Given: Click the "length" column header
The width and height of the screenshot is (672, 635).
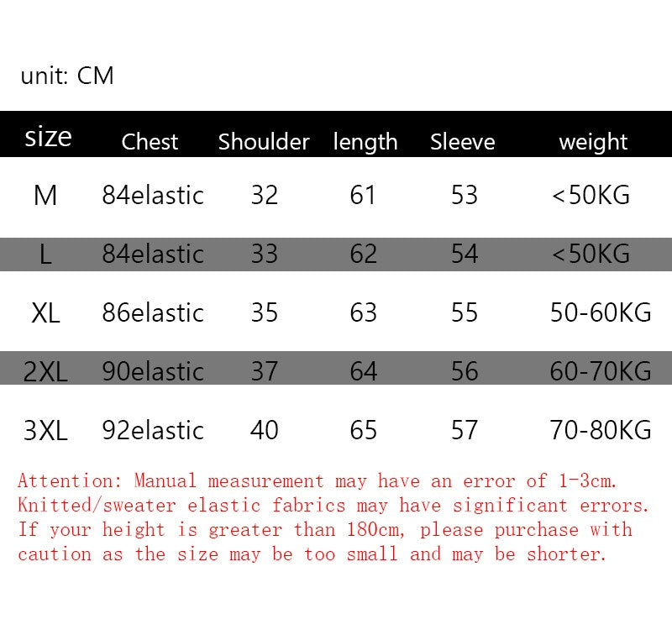Looking at the screenshot, I should (x=365, y=142).
